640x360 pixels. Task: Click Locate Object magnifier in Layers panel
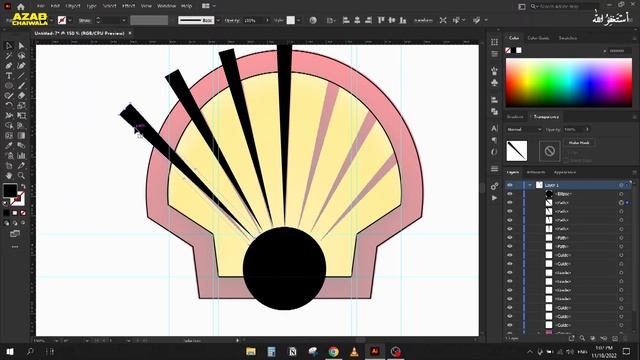click(x=582, y=338)
